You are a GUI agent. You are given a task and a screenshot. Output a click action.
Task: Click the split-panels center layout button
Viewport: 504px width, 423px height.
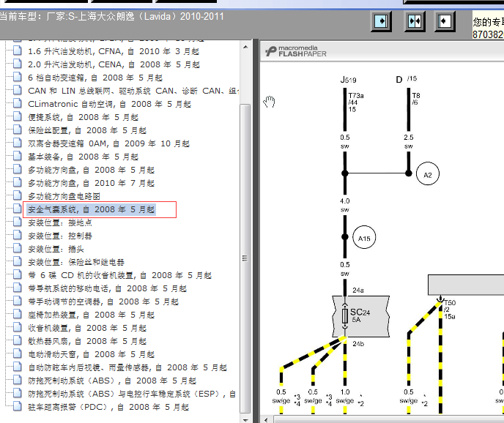click(415, 21)
